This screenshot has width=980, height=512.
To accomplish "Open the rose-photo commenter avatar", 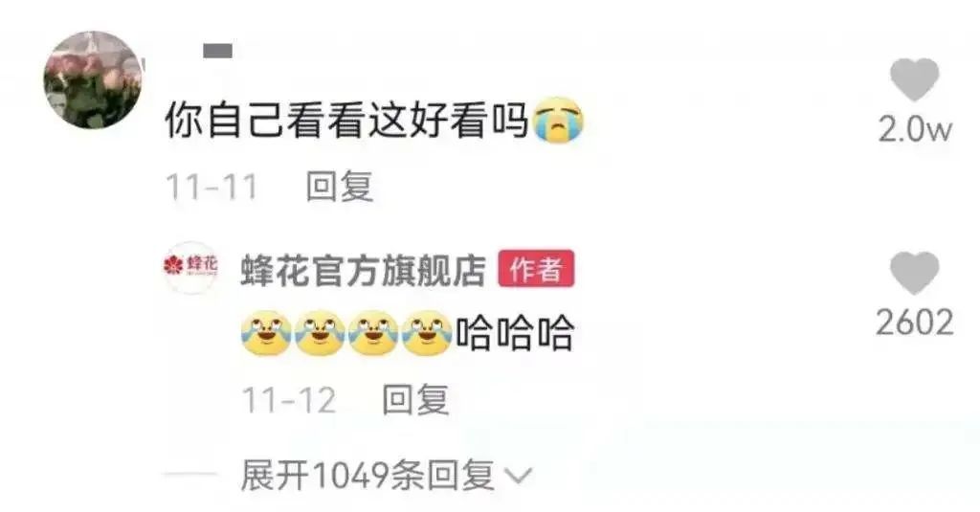I will (x=93, y=80).
